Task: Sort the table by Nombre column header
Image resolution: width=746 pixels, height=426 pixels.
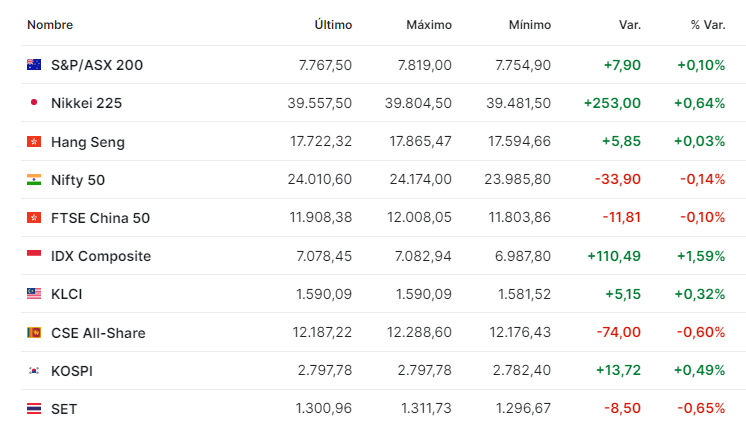Action: point(50,25)
